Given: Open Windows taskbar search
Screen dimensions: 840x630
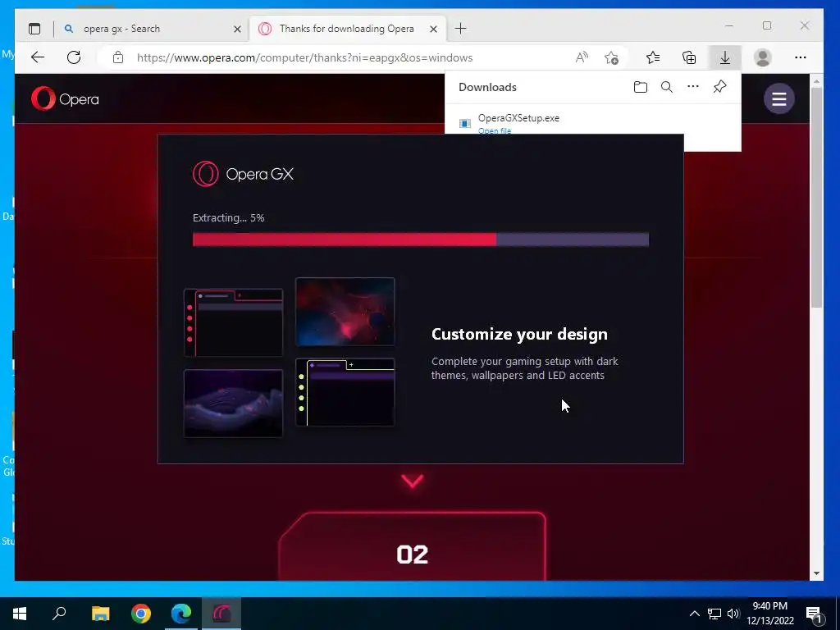Looking at the screenshot, I should coord(59,614).
